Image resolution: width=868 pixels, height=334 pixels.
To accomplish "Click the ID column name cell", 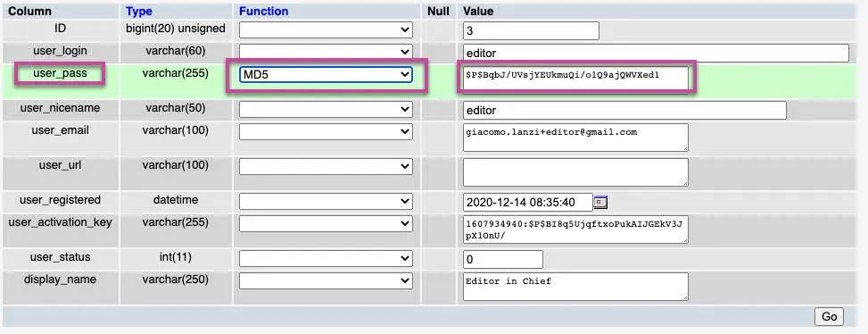I will pyautogui.click(x=61, y=28).
